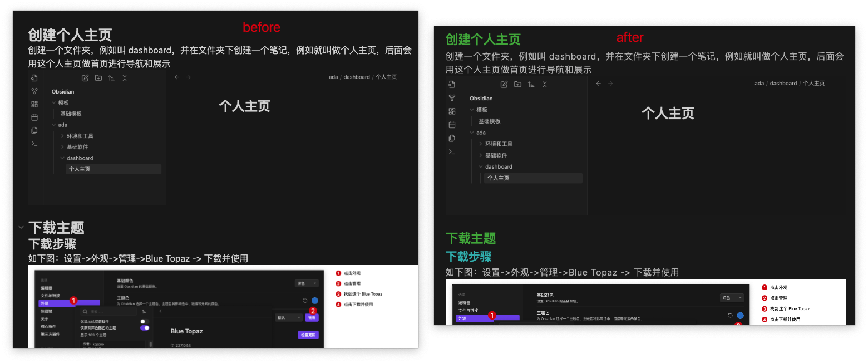Click reset accent color icon in before panel
868x363 pixels.
(x=305, y=301)
